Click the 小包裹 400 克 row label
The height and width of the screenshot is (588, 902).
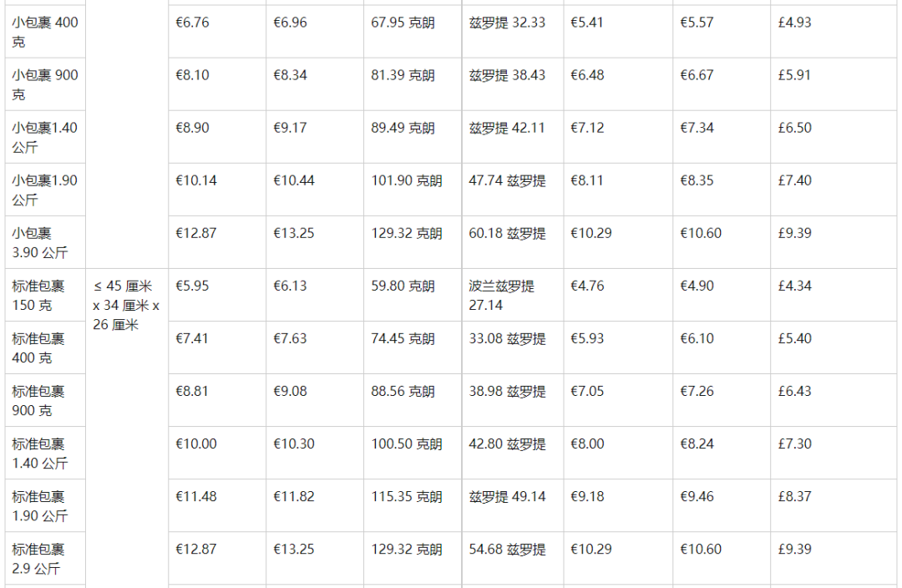point(45,32)
